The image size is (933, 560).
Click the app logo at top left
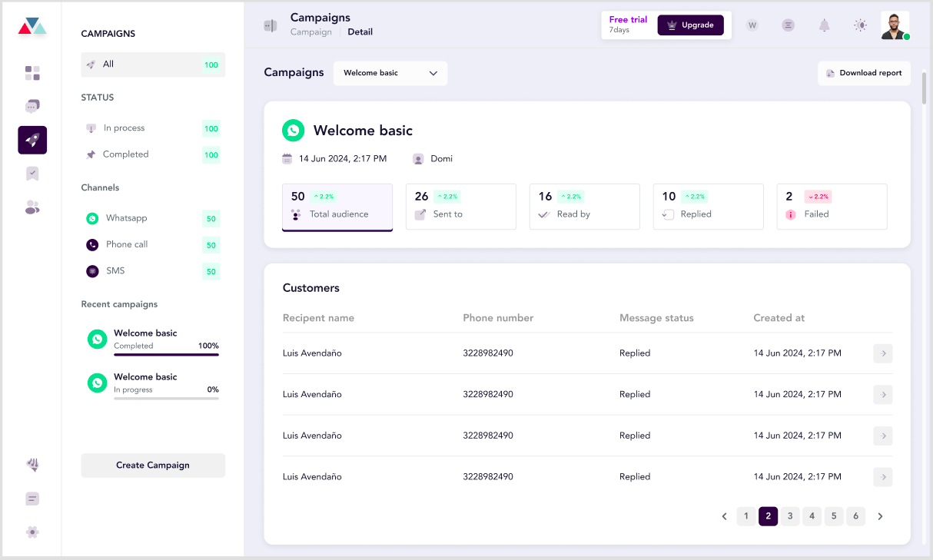(x=32, y=27)
